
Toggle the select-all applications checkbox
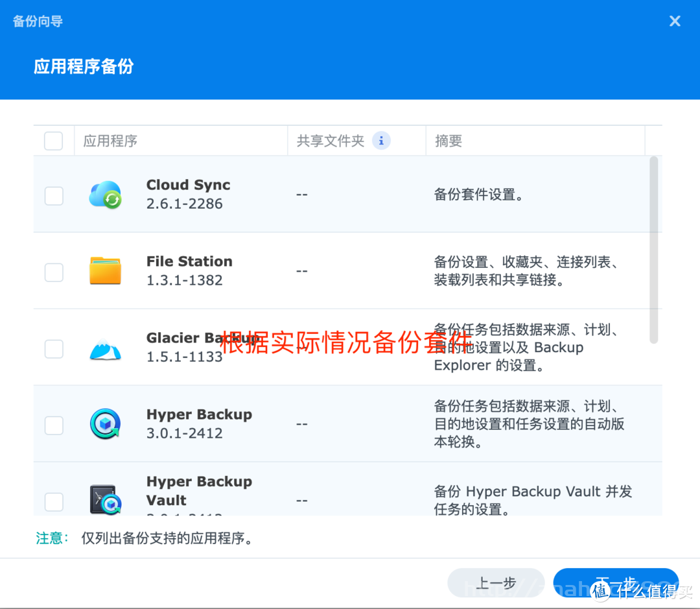click(x=54, y=141)
